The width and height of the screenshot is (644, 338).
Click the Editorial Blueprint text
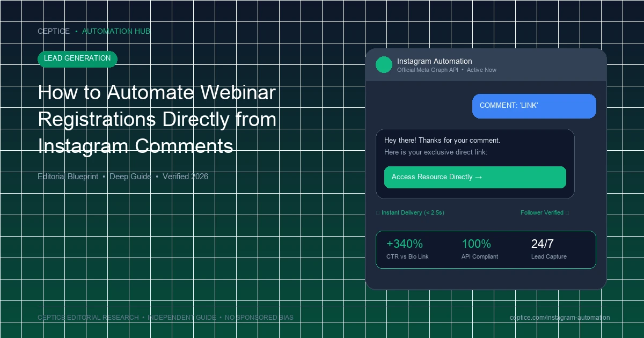click(68, 177)
